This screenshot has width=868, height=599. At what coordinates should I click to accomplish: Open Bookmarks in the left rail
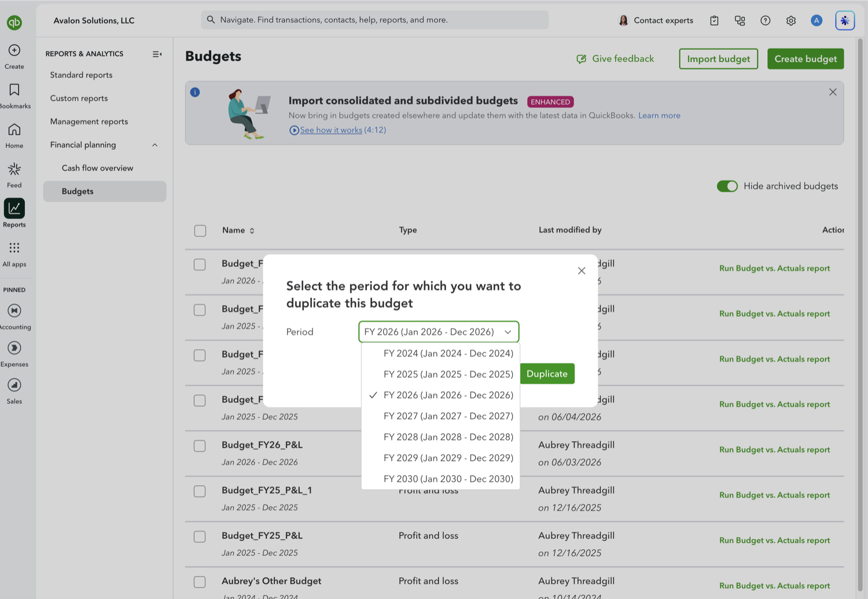point(14,90)
